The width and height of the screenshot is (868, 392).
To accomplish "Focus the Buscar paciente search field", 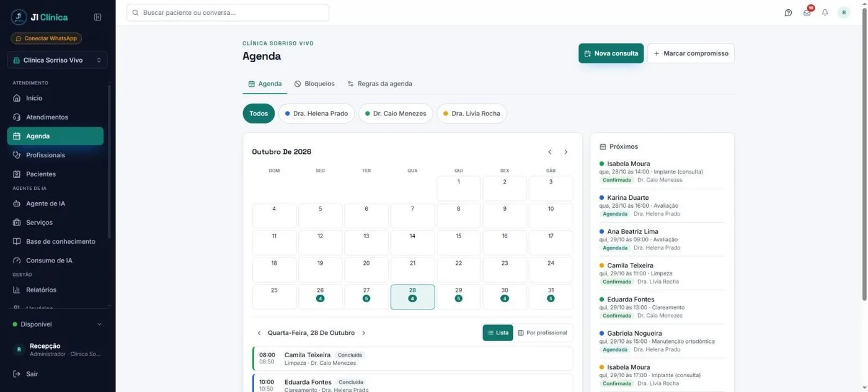I will point(228,12).
